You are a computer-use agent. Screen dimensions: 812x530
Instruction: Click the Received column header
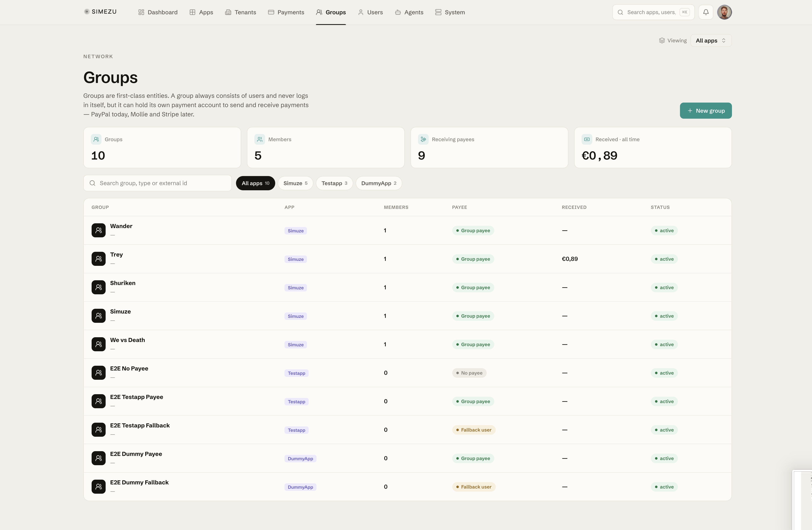click(574, 207)
